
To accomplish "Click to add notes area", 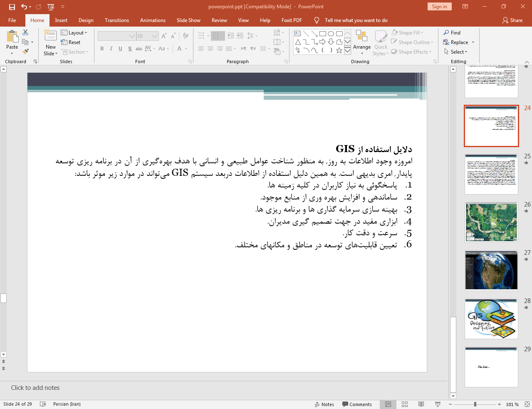I will point(35,387).
